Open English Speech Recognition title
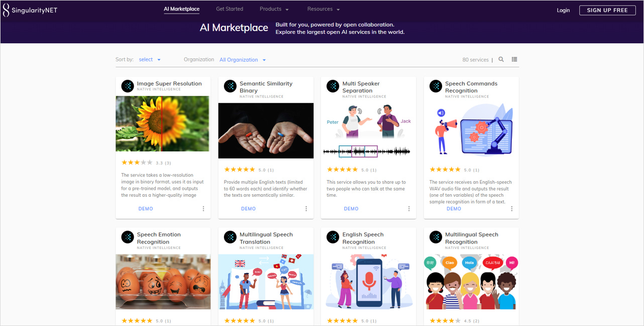 pyautogui.click(x=363, y=238)
